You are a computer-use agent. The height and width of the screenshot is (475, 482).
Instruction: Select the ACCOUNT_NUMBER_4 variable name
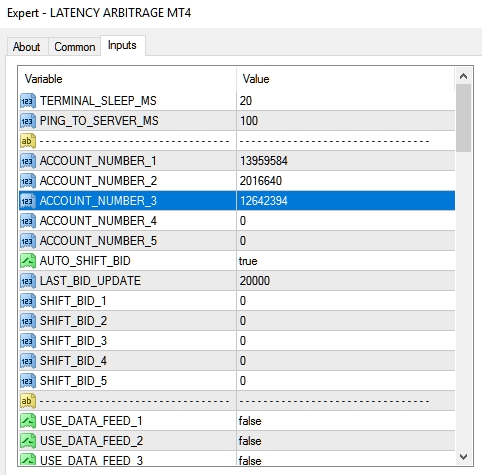click(x=98, y=221)
